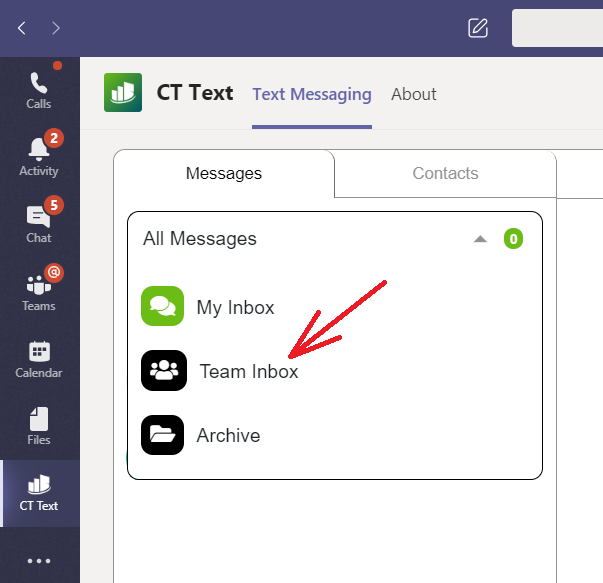Click the All Messages heading
The height and width of the screenshot is (583, 603).
(200, 239)
